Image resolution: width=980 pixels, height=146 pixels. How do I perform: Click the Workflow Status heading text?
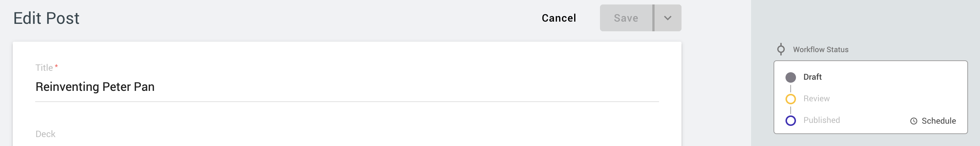pyautogui.click(x=821, y=50)
